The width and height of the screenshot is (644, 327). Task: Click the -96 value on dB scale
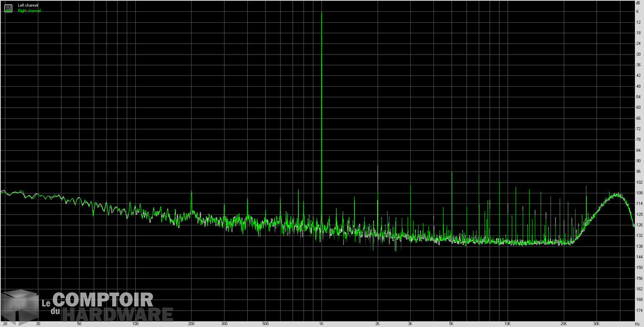coord(638,171)
